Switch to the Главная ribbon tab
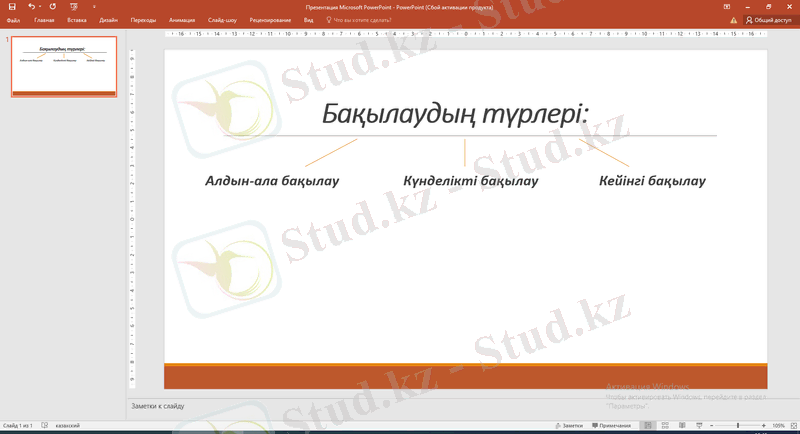Screen dimensions: 800x434 click(x=44, y=20)
